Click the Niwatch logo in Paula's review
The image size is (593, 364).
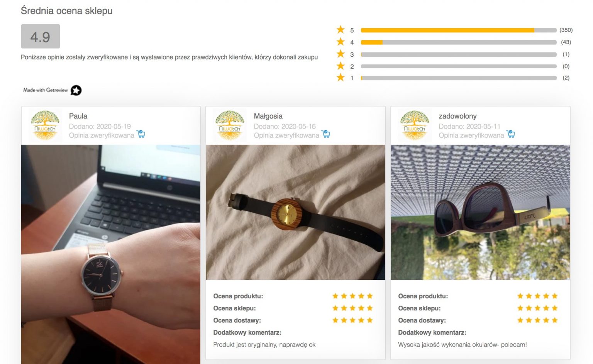tap(45, 125)
